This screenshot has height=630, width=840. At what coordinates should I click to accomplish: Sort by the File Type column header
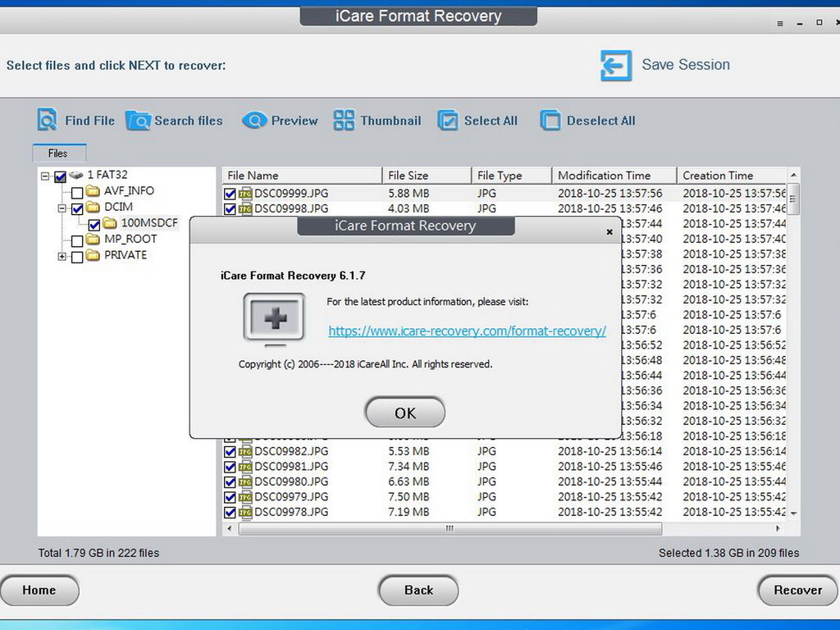click(x=512, y=176)
